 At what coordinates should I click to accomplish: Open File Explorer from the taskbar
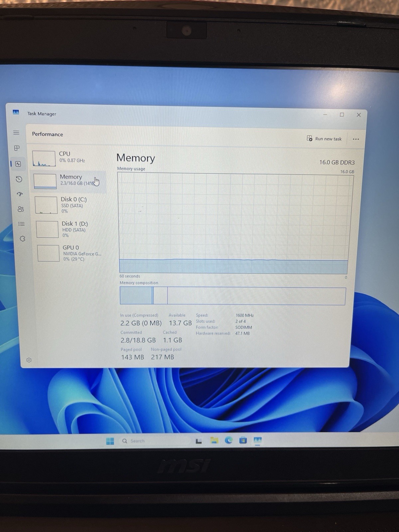coord(214,441)
